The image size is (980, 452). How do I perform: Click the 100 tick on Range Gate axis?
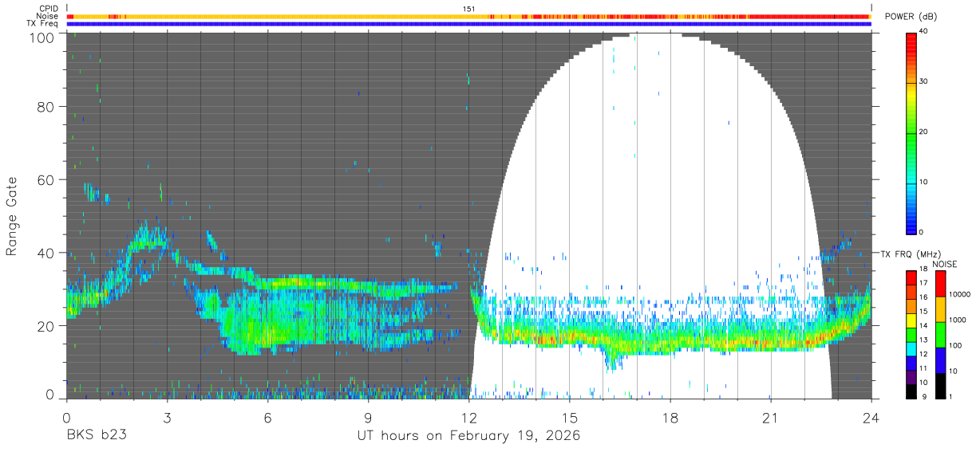point(41,37)
